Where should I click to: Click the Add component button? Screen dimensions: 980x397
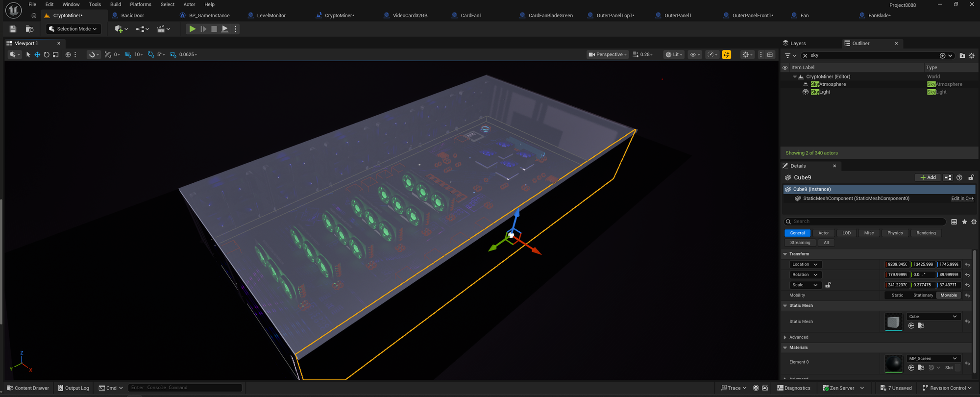tap(928, 177)
